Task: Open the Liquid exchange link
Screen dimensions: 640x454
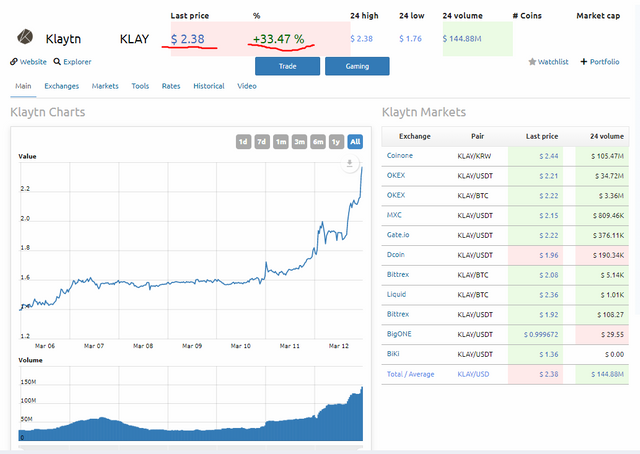Action: (x=396, y=294)
